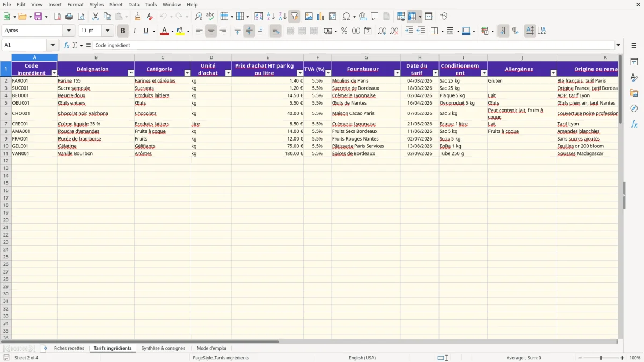The image size is (644, 362).
Task: Switch to the Synthèse & consignes sheet tab
Action: click(163, 349)
